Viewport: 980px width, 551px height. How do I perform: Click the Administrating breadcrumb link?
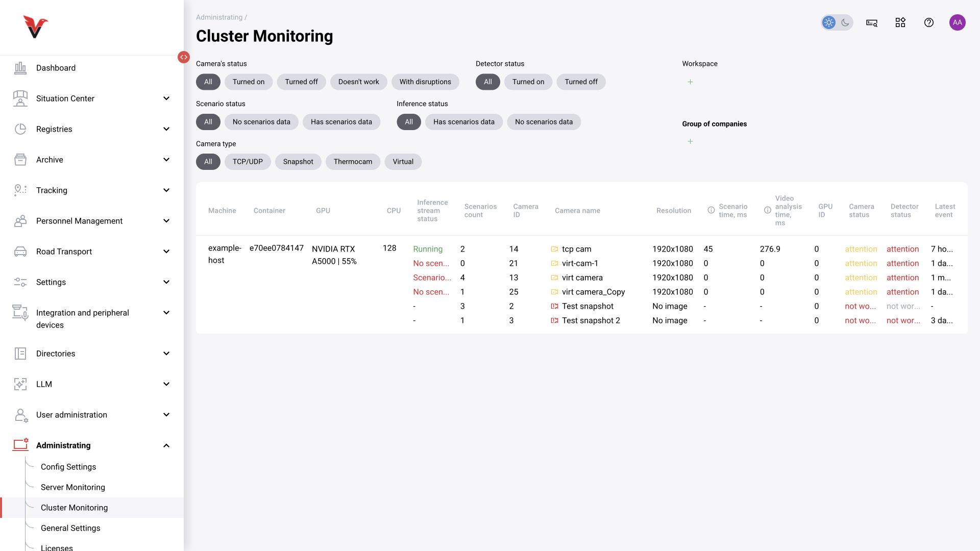coord(219,17)
